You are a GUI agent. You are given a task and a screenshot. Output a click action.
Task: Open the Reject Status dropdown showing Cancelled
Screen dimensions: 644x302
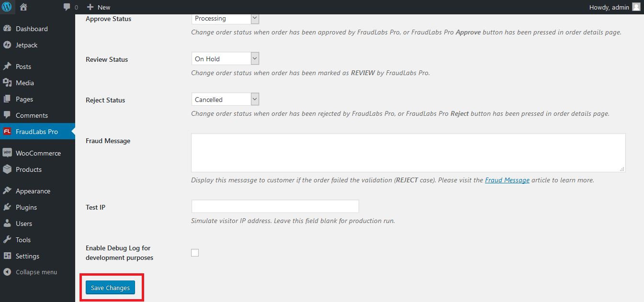225,100
